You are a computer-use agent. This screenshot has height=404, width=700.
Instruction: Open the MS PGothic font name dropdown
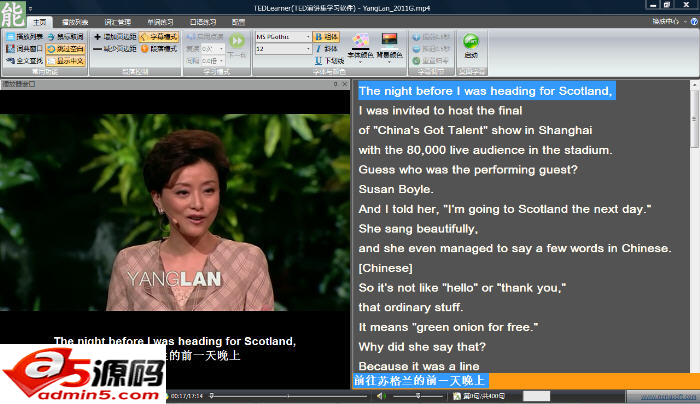pyautogui.click(x=308, y=37)
